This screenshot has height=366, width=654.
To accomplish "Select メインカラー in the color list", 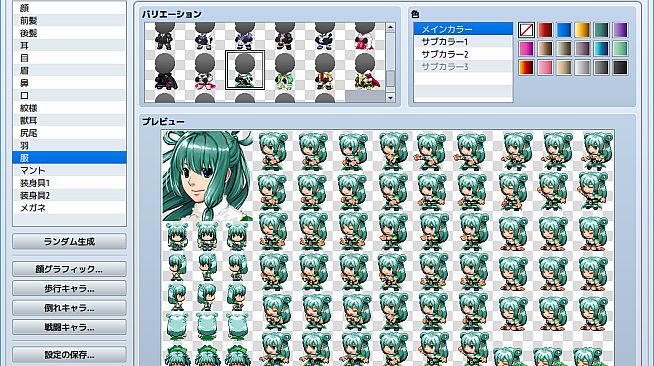I will point(463,29).
